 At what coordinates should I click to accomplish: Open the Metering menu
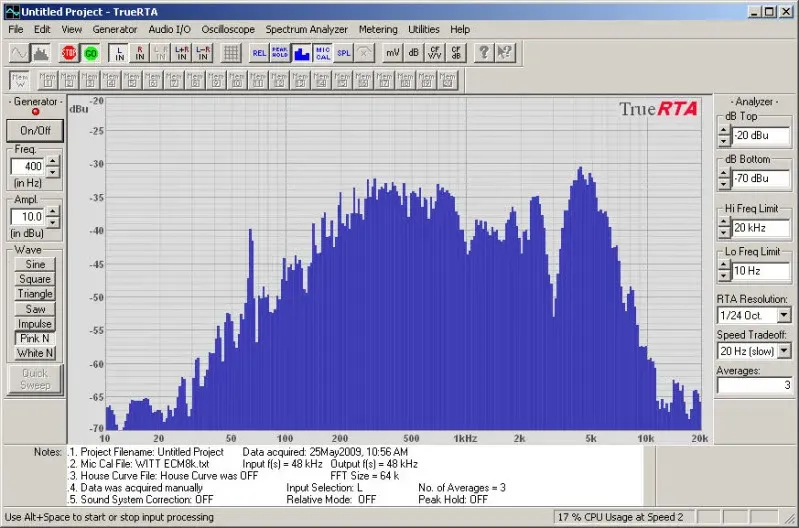point(378,30)
